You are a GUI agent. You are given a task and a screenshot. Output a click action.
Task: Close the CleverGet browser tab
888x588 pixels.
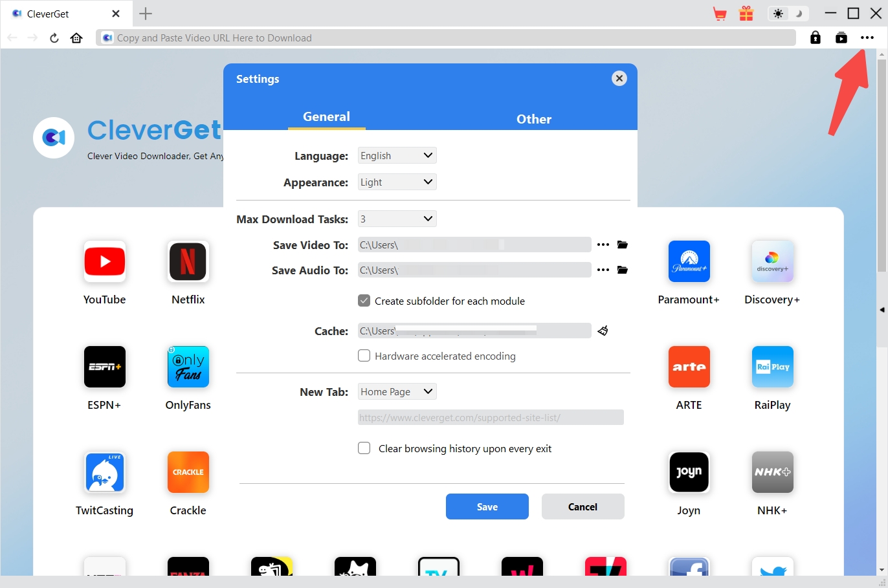coord(116,14)
